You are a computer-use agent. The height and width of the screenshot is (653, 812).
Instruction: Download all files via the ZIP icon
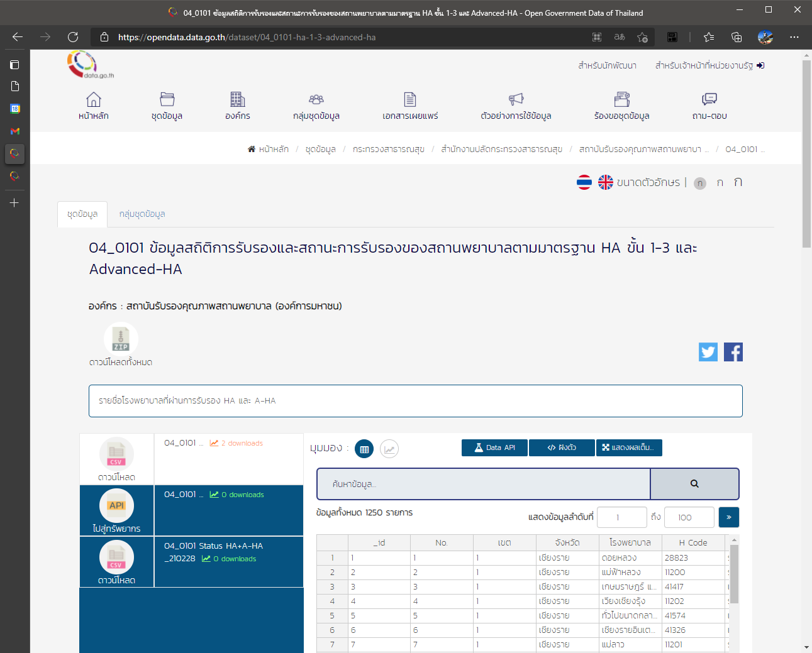(x=121, y=338)
